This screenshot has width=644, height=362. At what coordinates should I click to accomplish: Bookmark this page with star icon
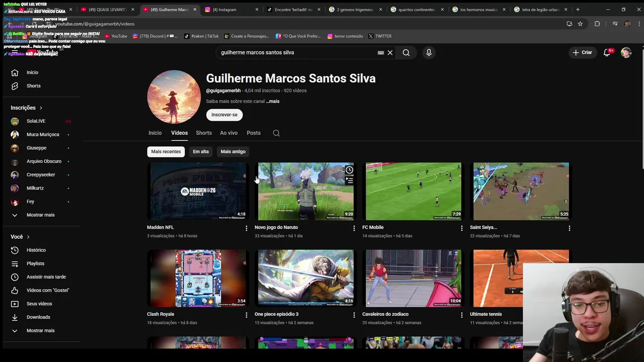[580, 24]
